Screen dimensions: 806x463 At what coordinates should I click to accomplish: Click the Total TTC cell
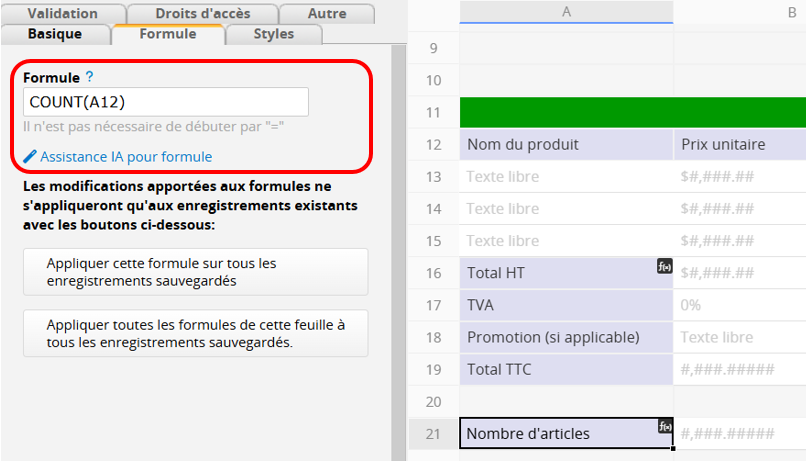tap(566, 370)
